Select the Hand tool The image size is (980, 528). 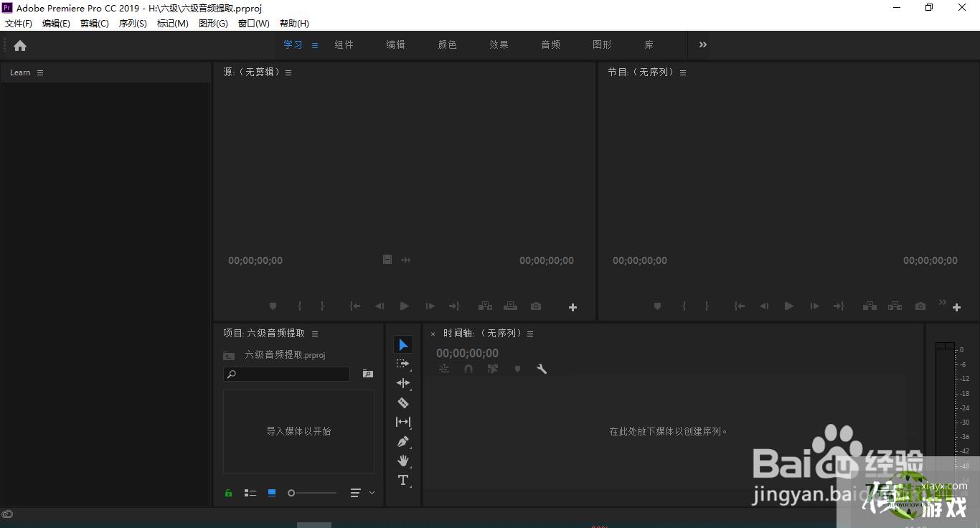(x=403, y=461)
